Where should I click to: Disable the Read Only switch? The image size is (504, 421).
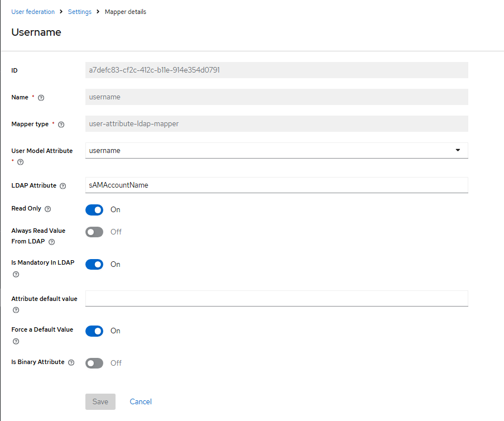coord(94,210)
